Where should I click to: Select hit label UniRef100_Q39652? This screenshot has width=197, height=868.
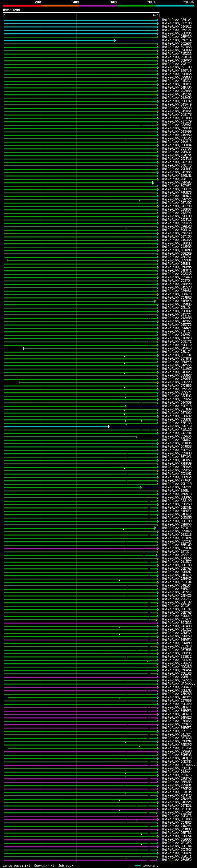[x=176, y=399]
